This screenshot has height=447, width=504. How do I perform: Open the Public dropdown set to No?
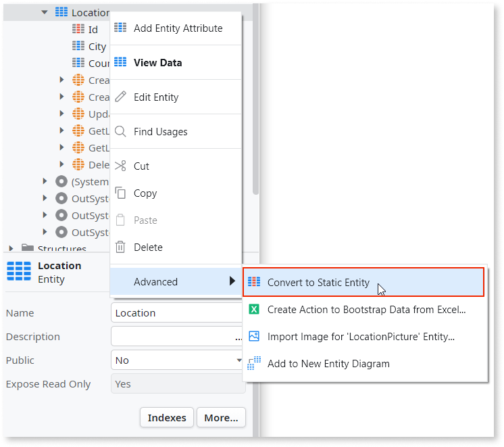pos(177,360)
